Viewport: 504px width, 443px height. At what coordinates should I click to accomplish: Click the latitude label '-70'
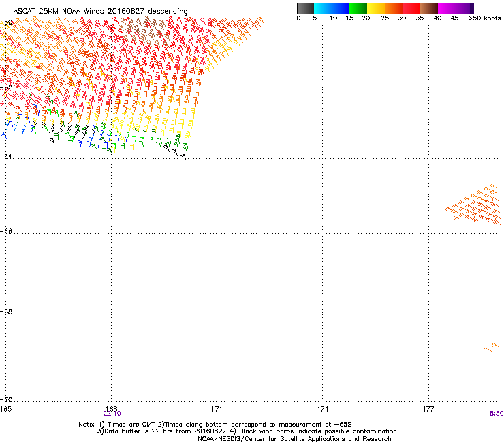pyautogui.click(x=6, y=399)
